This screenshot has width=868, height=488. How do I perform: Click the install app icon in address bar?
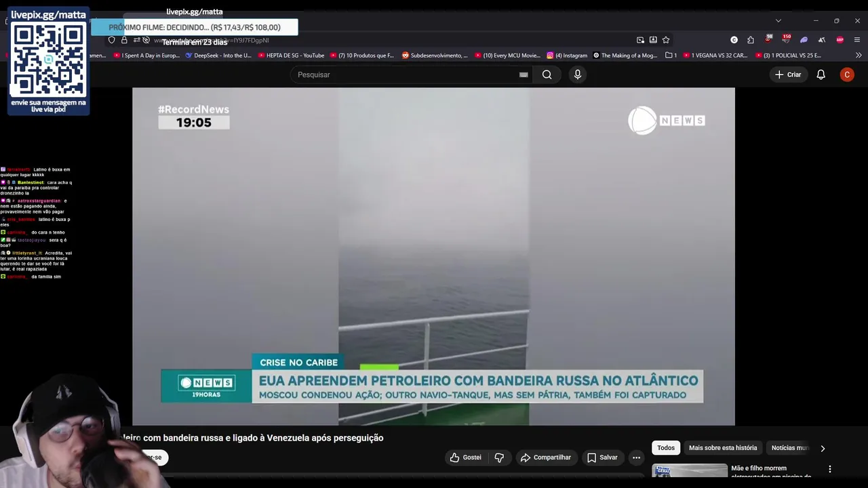tap(653, 40)
